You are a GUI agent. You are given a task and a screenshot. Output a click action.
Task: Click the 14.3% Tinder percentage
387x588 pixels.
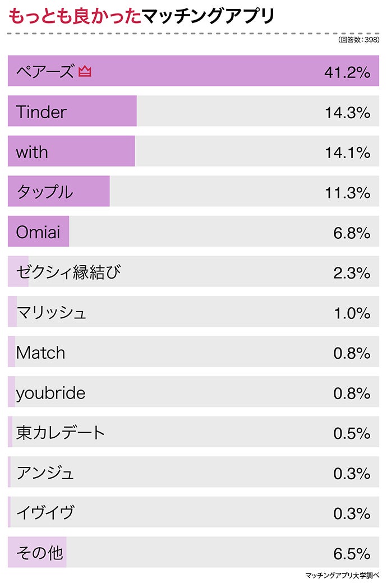tap(347, 112)
